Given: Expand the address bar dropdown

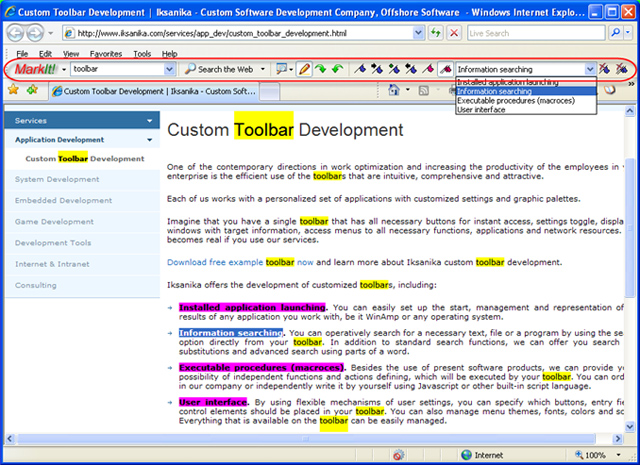Looking at the screenshot, I should tap(418, 33).
